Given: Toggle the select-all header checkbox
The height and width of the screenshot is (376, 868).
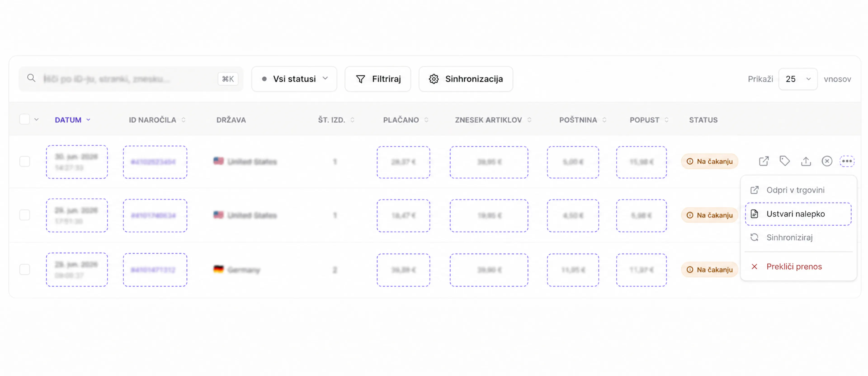Looking at the screenshot, I should point(25,119).
